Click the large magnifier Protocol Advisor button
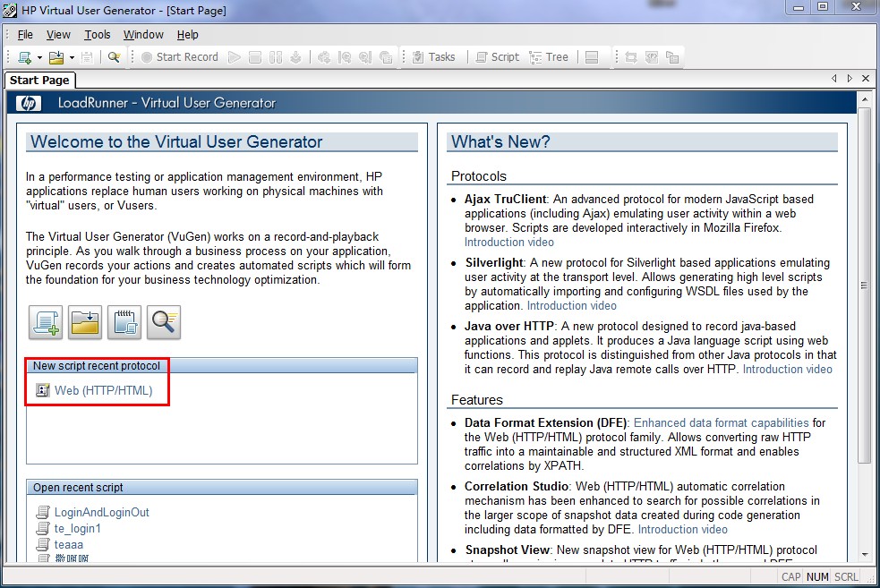 click(163, 322)
